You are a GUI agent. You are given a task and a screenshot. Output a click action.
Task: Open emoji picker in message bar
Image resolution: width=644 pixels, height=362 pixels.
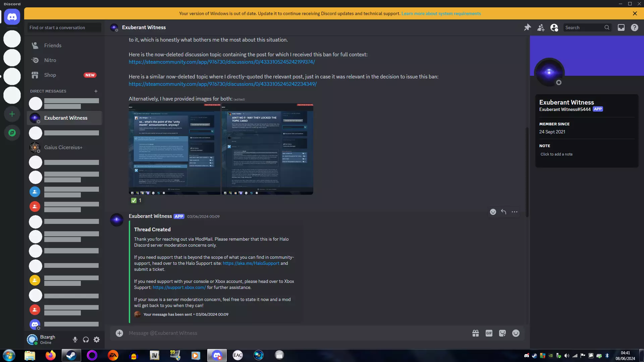(516, 333)
